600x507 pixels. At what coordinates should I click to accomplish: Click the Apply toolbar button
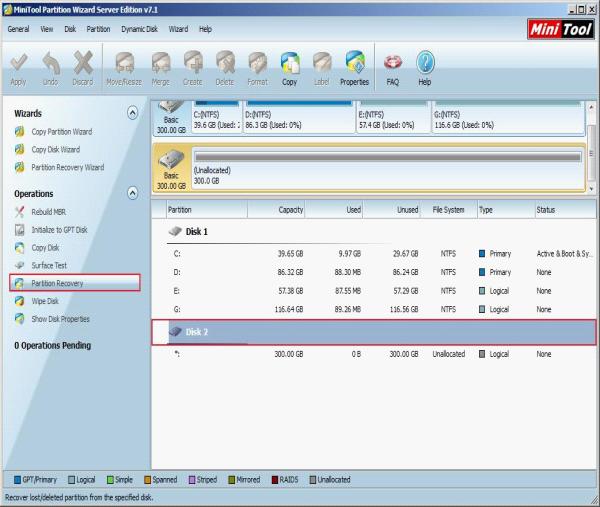tap(18, 69)
